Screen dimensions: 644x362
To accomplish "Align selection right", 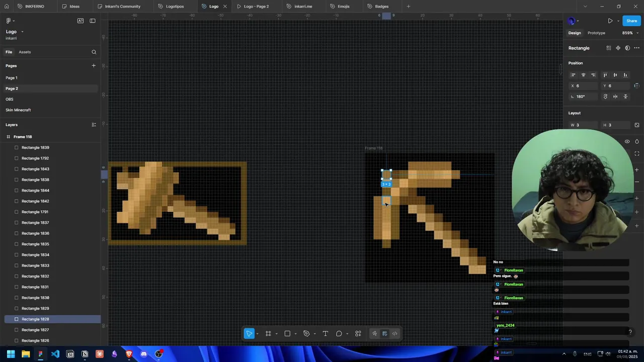I will click(593, 75).
